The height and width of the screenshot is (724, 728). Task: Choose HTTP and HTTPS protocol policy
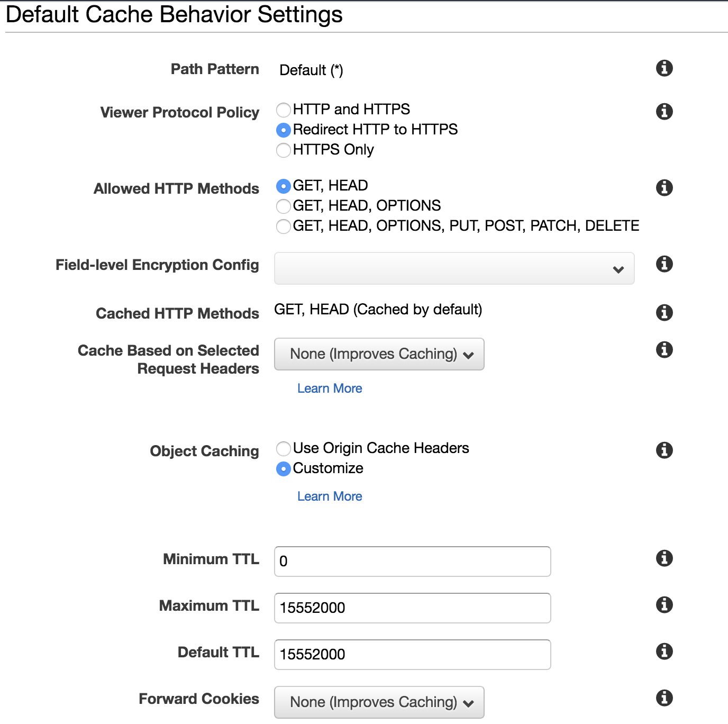(x=284, y=110)
